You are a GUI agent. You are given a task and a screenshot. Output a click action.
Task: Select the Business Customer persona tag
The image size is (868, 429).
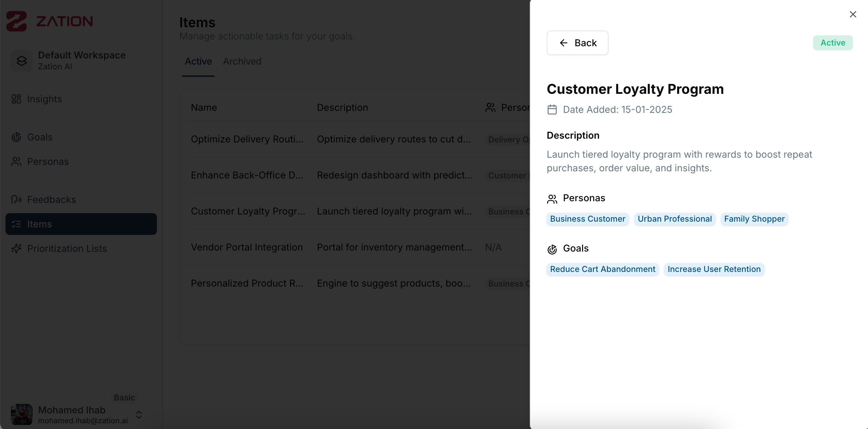click(x=587, y=219)
